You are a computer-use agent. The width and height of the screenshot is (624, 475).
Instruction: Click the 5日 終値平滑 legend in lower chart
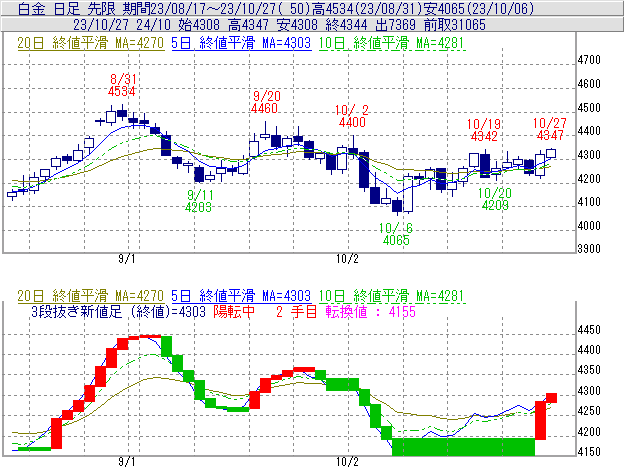pos(241,296)
